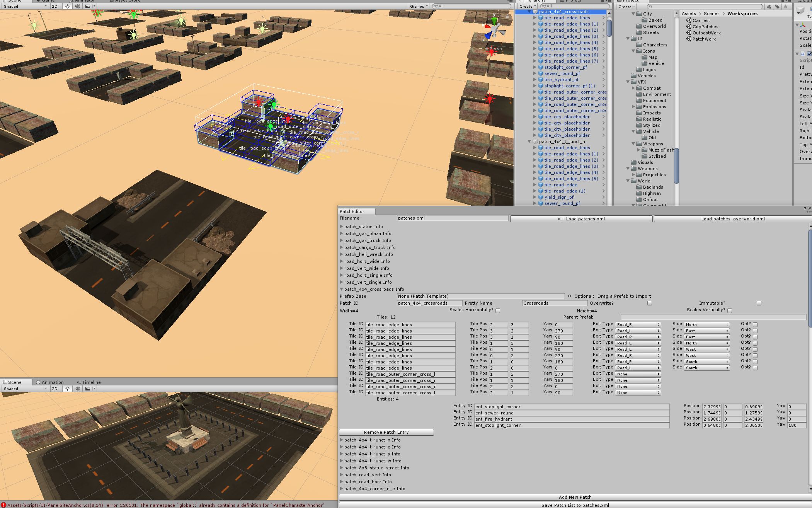Switch to the Timeline tab
The height and width of the screenshot is (508, 812).
[x=89, y=382]
